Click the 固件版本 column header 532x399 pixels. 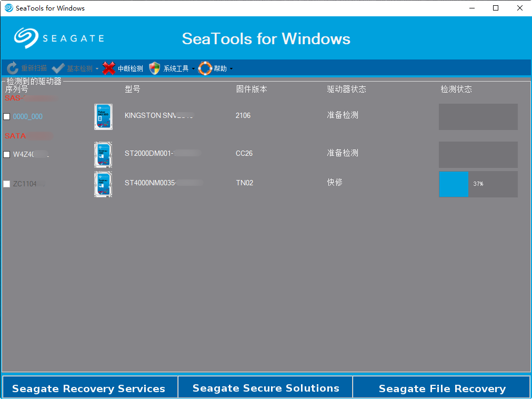[x=252, y=89]
